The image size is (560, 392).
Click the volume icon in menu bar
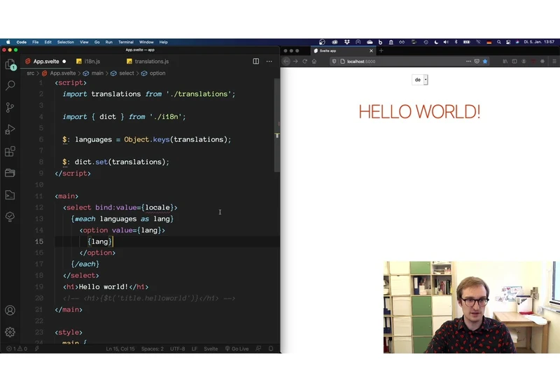click(x=446, y=42)
